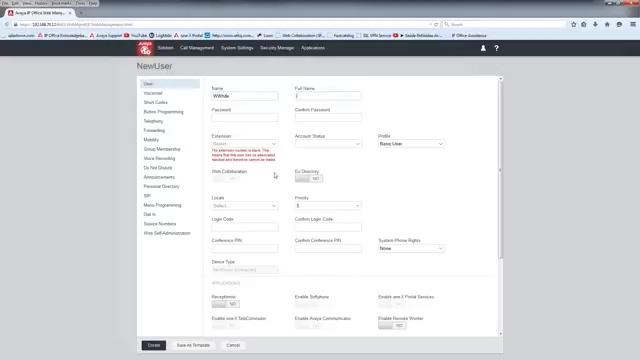Screen dimensions: 640x360
Task: Open the Group Membership section
Action: [162, 149]
